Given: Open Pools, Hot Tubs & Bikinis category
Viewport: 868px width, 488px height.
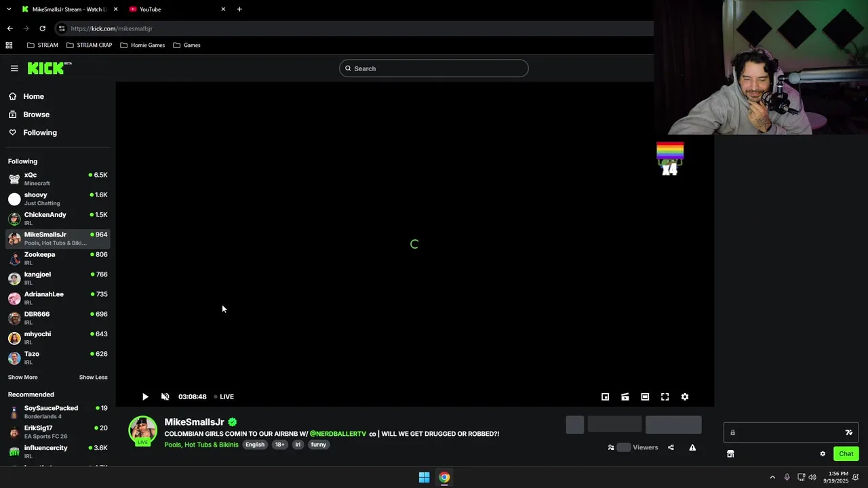Looking at the screenshot, I should pos(201,445).
